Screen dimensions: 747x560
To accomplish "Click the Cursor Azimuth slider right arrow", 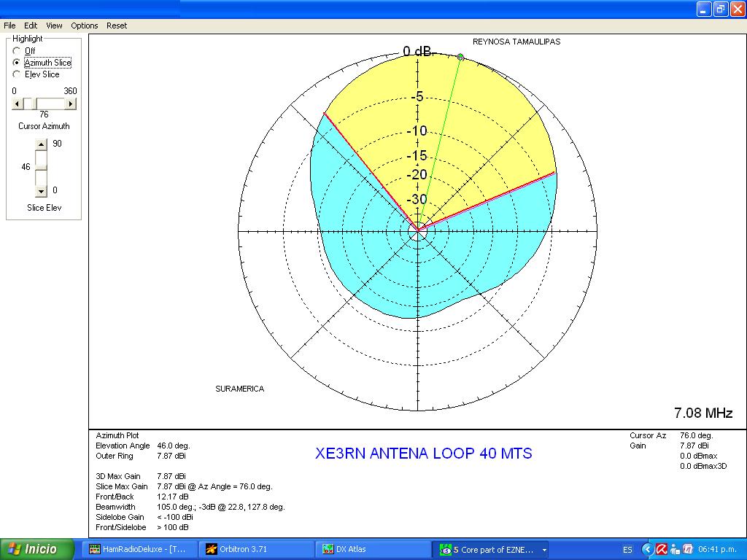I will [x=71, y=104].
